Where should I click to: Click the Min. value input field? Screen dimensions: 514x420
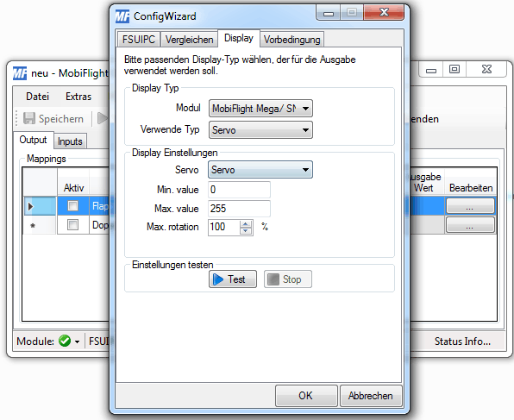pyautogui.click(x=239, y=190)
